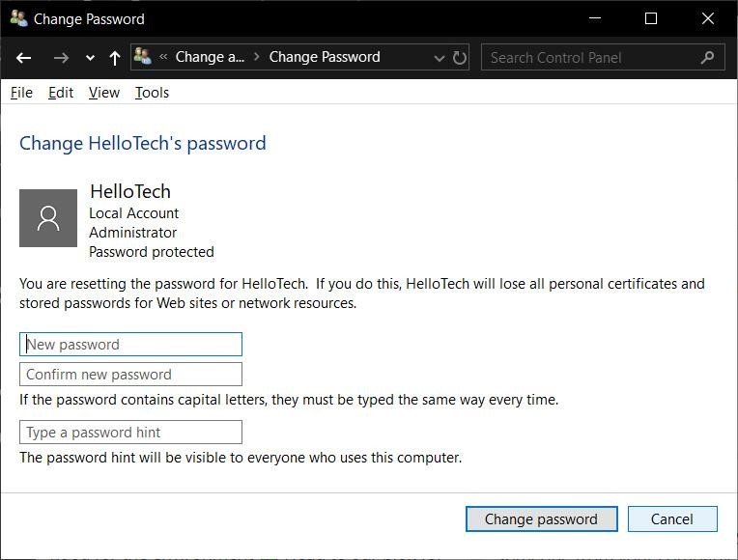Screen dimensions: 738x560
Task: Click the 'HelloTech' account name
Action: (130, 191)
